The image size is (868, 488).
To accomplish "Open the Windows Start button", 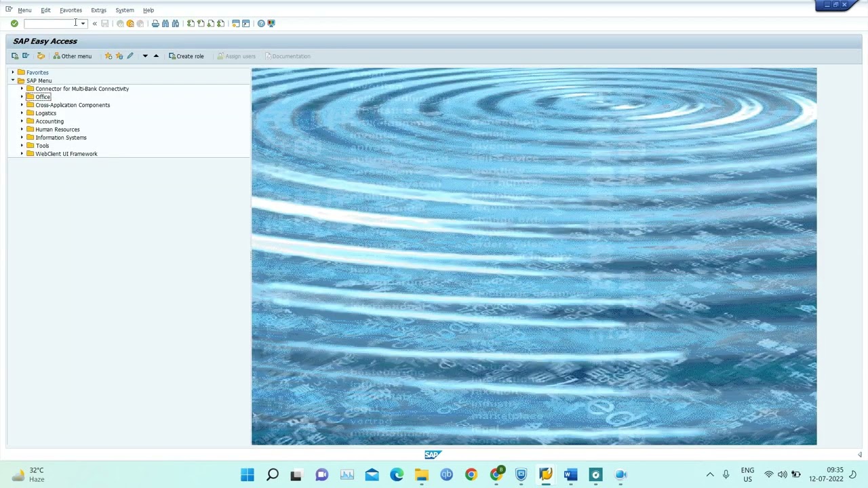I will [248, 475].
